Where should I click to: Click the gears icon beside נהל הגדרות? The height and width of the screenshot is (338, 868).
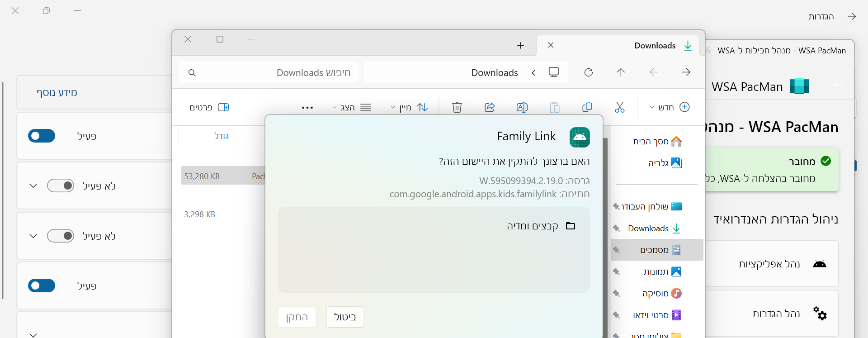[820, 313]
